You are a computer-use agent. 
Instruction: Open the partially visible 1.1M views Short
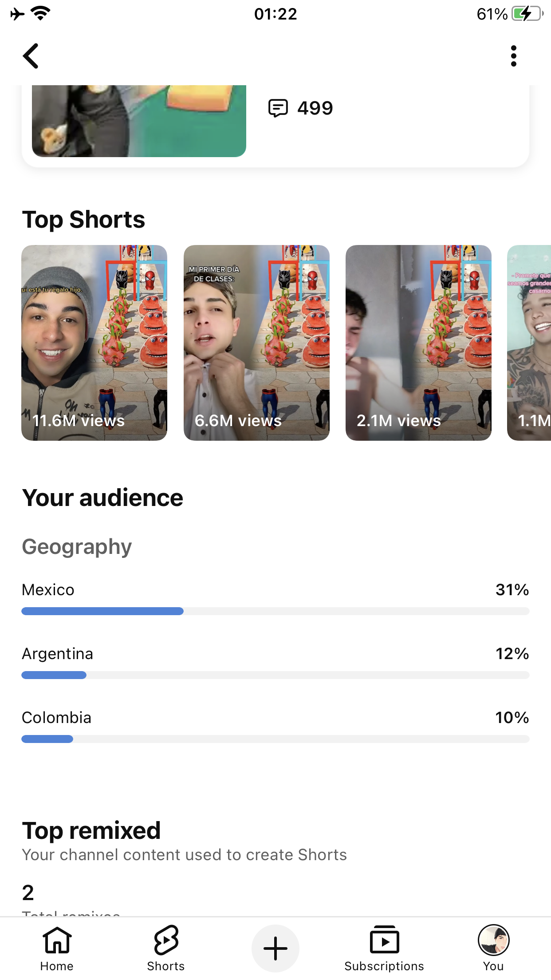(529, 343)
